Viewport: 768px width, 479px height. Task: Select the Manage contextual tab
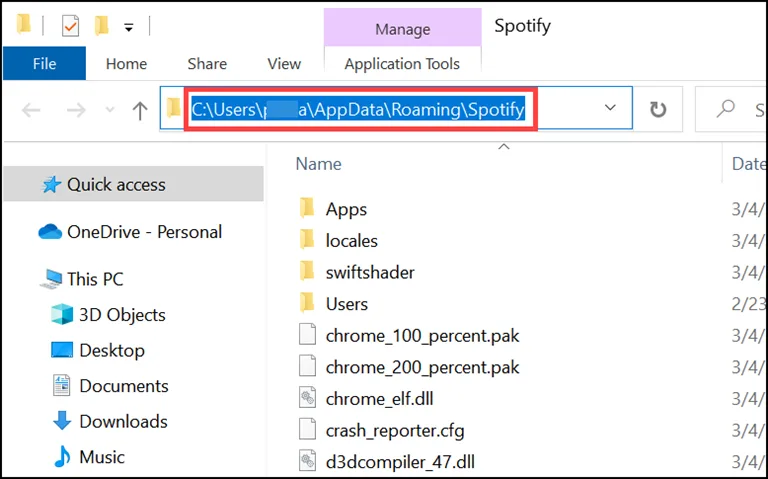click(403, 29)
